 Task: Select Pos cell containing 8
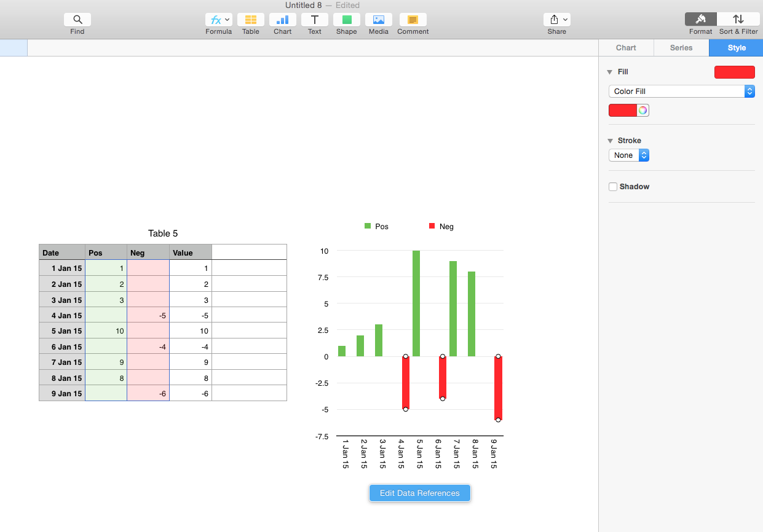click(x=106, y=378)
